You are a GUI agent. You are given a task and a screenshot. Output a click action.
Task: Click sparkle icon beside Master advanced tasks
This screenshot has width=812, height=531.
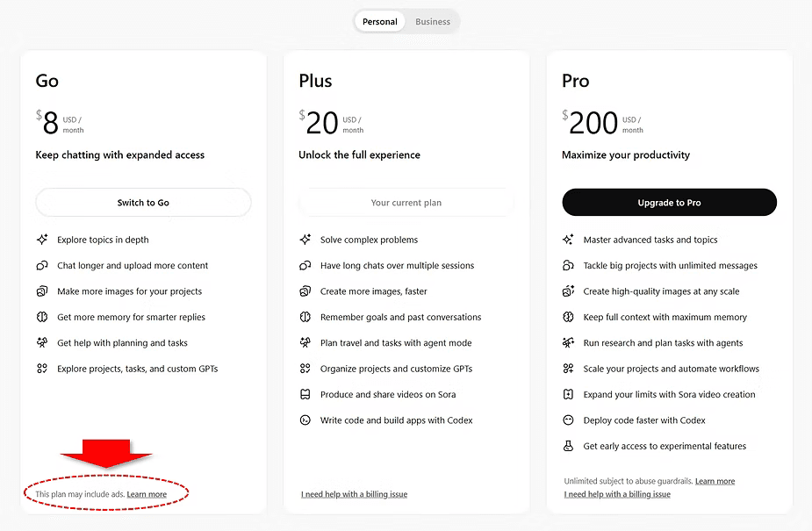[x=569, y=240]
